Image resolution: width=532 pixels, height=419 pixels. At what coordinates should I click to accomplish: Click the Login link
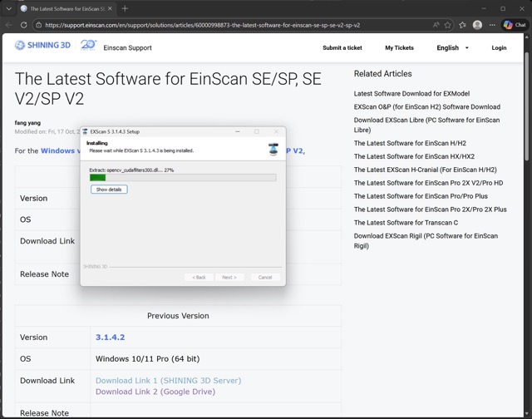(499, 48)
